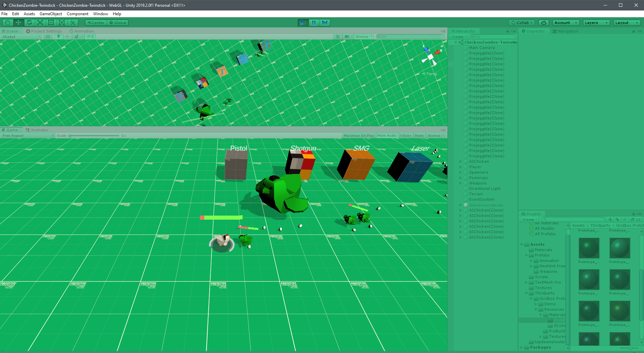Open the Account dropdown

coord(566,23)
